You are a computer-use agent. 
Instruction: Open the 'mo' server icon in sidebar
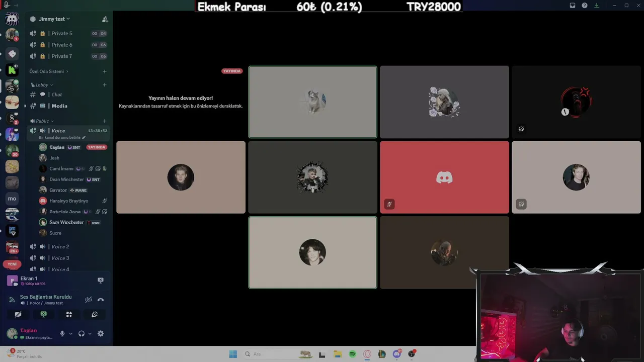click(12, 199)
